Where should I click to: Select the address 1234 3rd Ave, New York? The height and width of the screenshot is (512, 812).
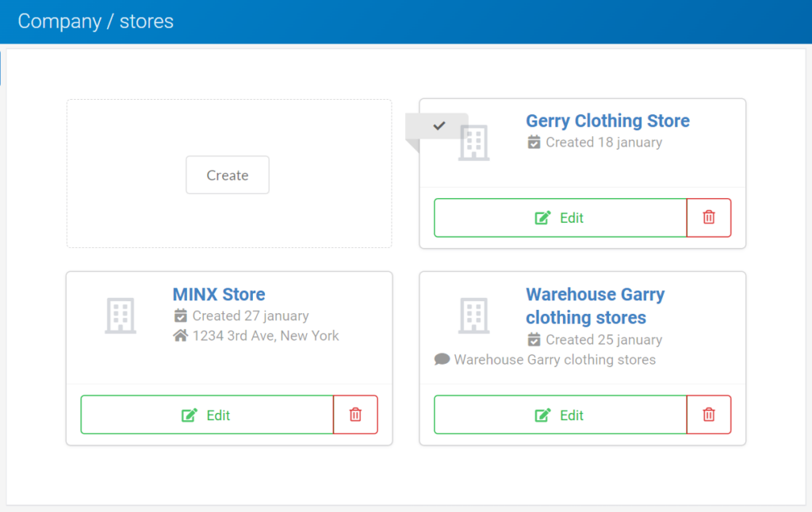pos(266,336)
